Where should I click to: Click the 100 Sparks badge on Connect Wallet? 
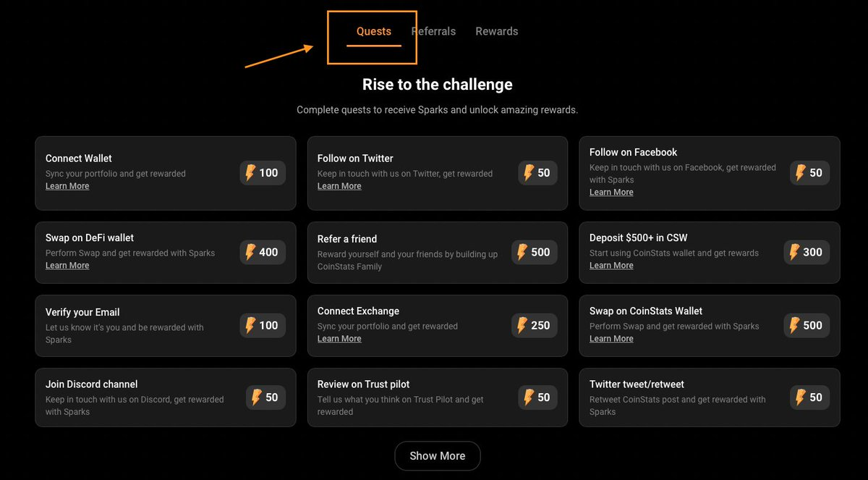pyautogui.click(x=263, y=173)
